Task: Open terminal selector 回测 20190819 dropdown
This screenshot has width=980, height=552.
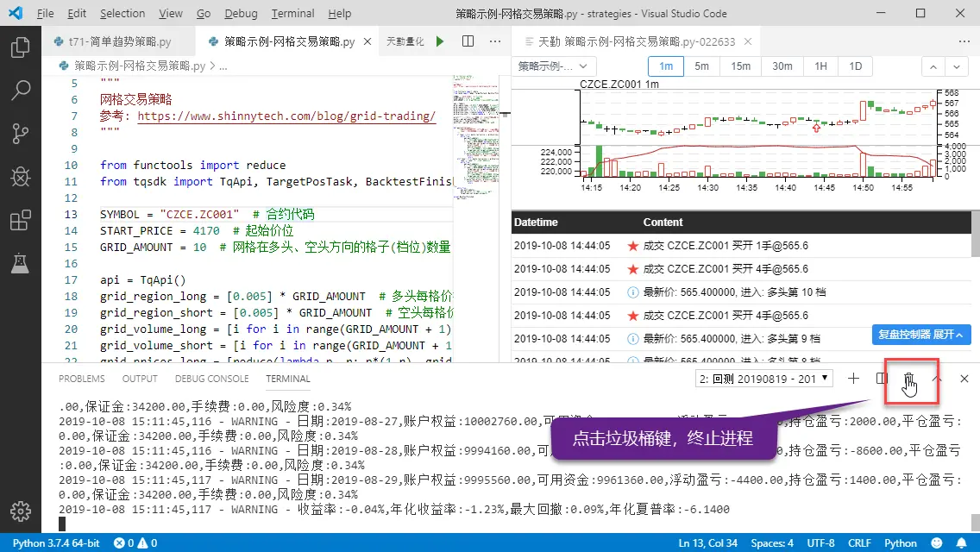Action: tap(763, 379)
